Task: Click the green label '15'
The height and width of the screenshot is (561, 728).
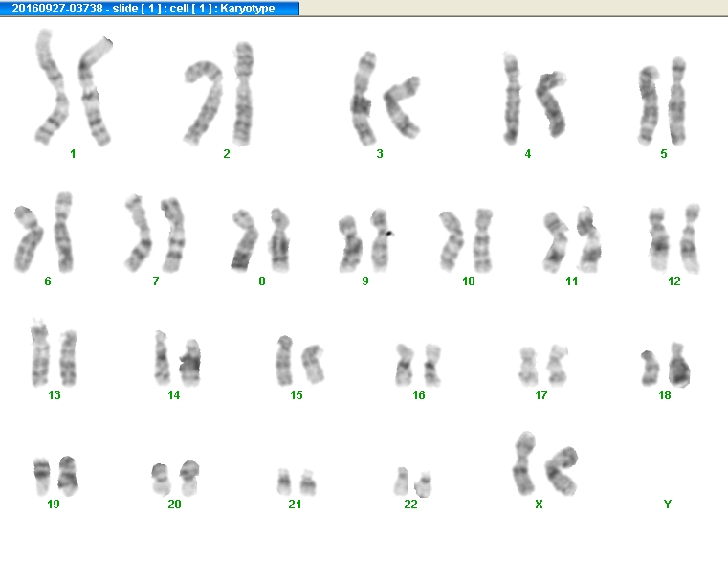Action: click(297, 395)
